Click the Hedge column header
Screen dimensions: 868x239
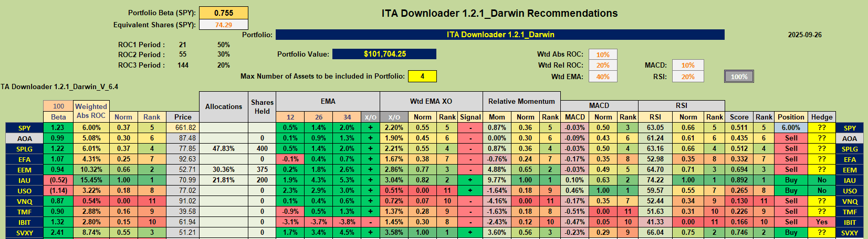click(822, 117)
